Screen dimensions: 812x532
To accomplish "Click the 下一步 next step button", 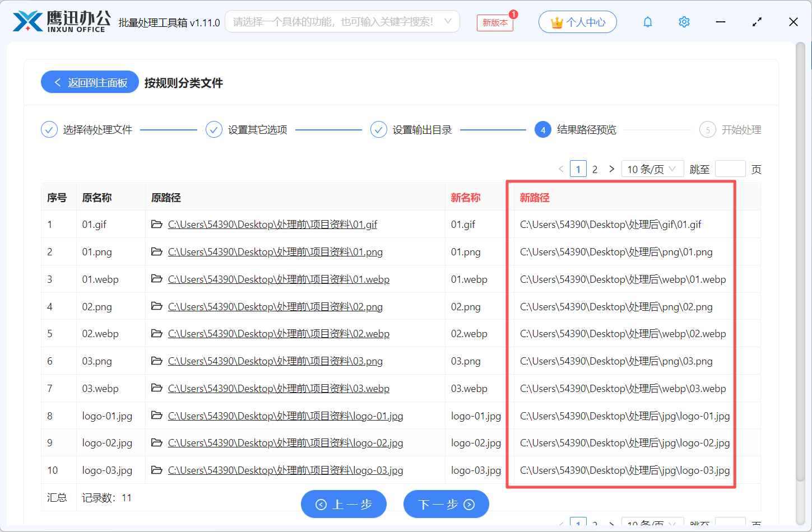I will click(446, 504).
